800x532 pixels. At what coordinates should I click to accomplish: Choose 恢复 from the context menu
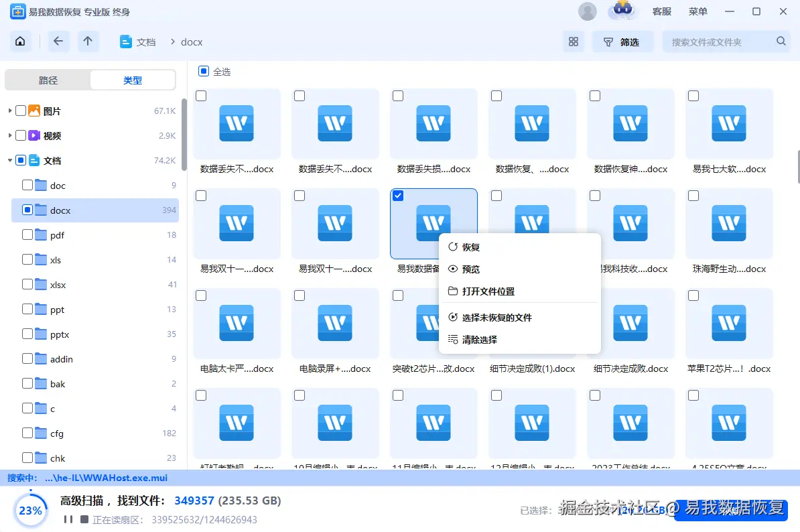click(519, 247)
